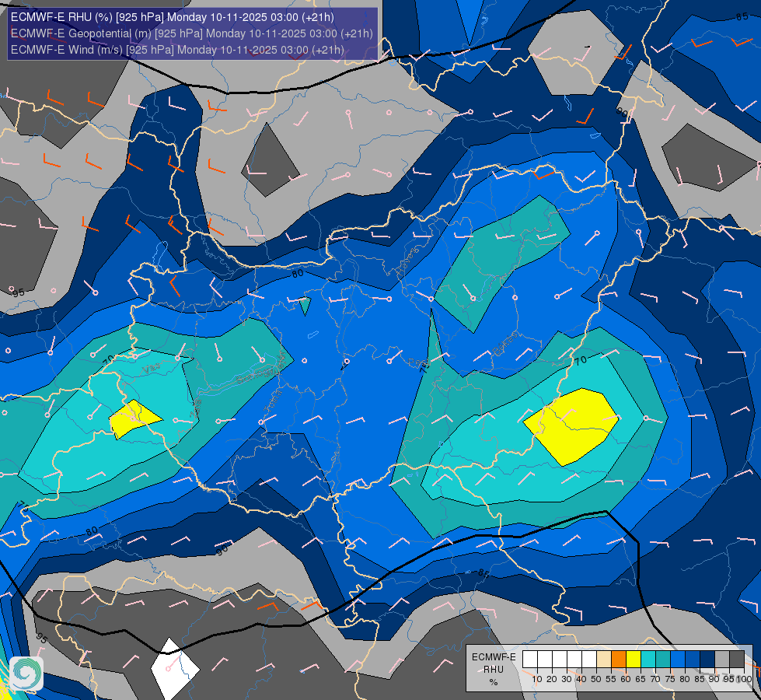Click the legend tick value "20"

(x=552, y=680)
